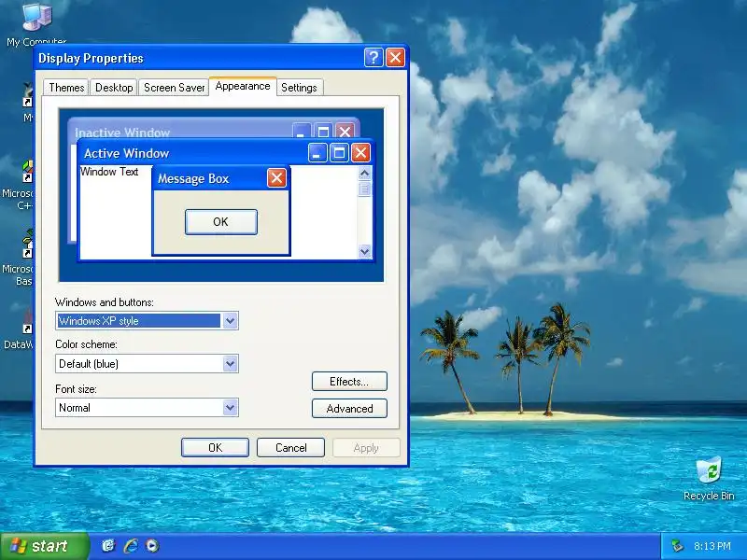Click the Display Properties title bar text

91,58
